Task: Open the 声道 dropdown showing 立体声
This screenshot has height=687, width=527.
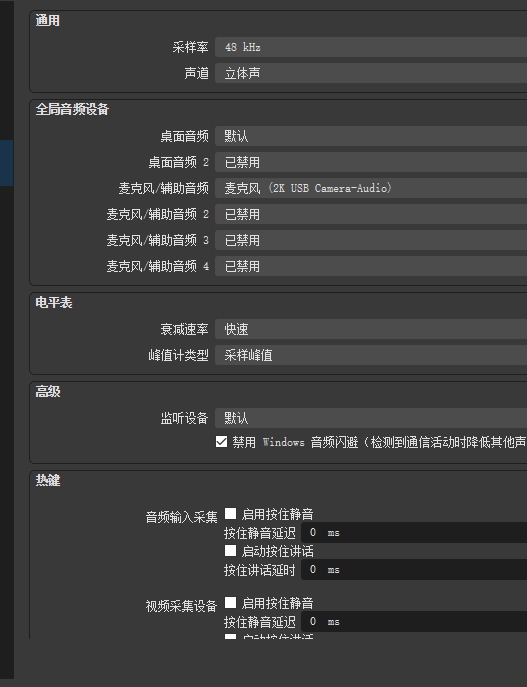Action: coord(371,73)
